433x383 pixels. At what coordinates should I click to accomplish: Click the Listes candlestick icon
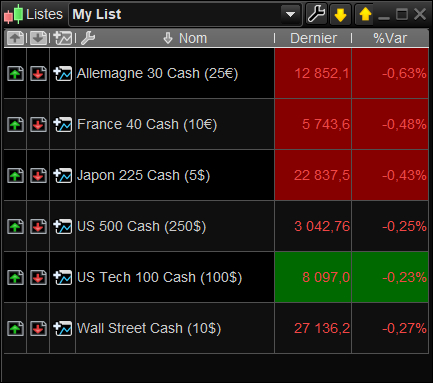tap(14, 14)
